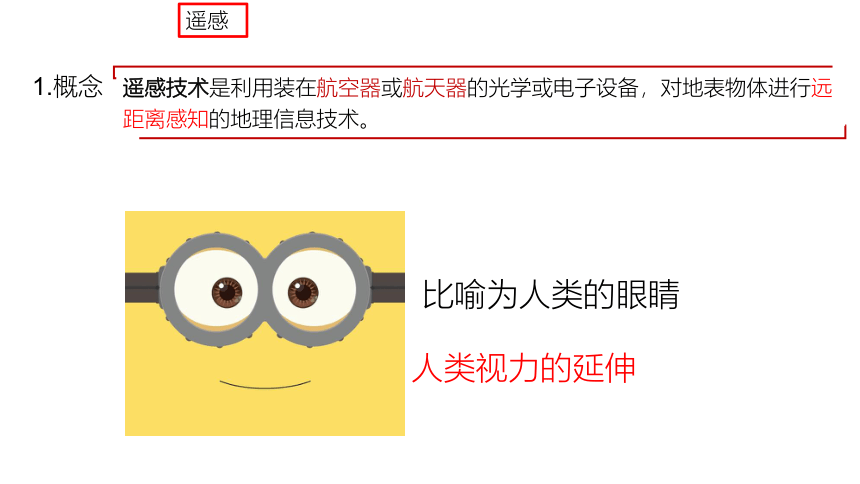860x484 pixels.
Task: Click the red-boxed 遥感 title
Action: (213, 21)
